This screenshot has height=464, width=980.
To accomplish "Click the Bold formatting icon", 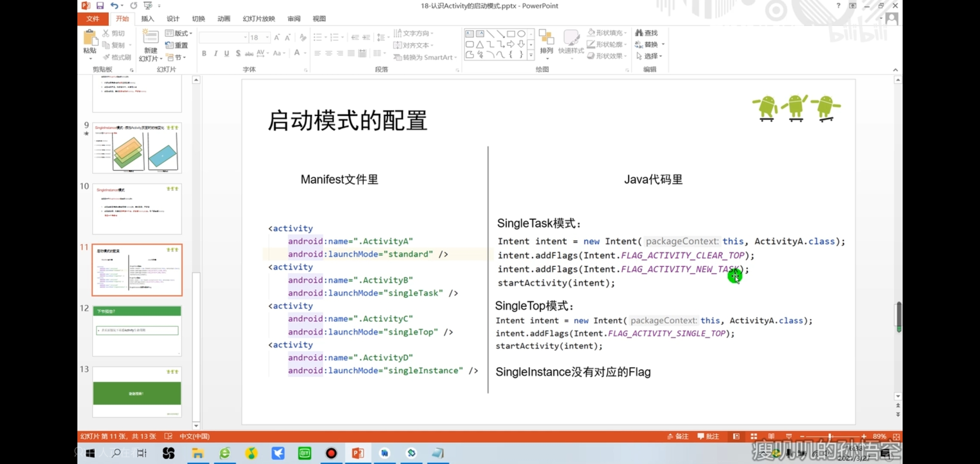I will [204, 53].
